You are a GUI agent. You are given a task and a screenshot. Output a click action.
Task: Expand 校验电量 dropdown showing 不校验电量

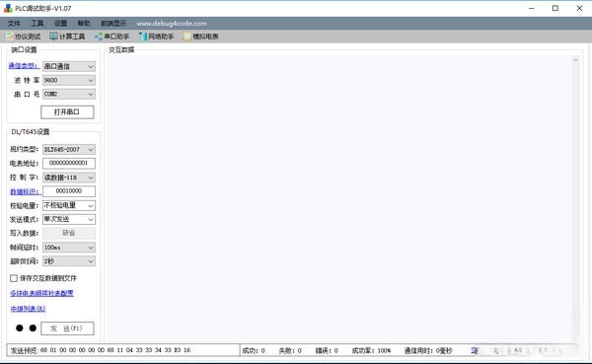point(69,205)
